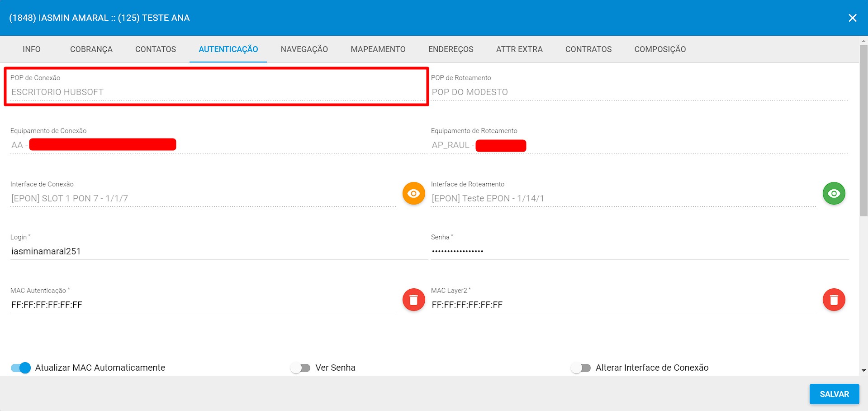
Task: Click the SALVAR button
Action: (834, 394)
